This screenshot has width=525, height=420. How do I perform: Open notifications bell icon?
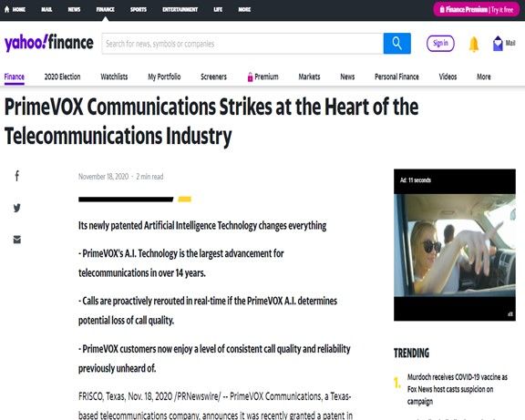pos(474,44)
